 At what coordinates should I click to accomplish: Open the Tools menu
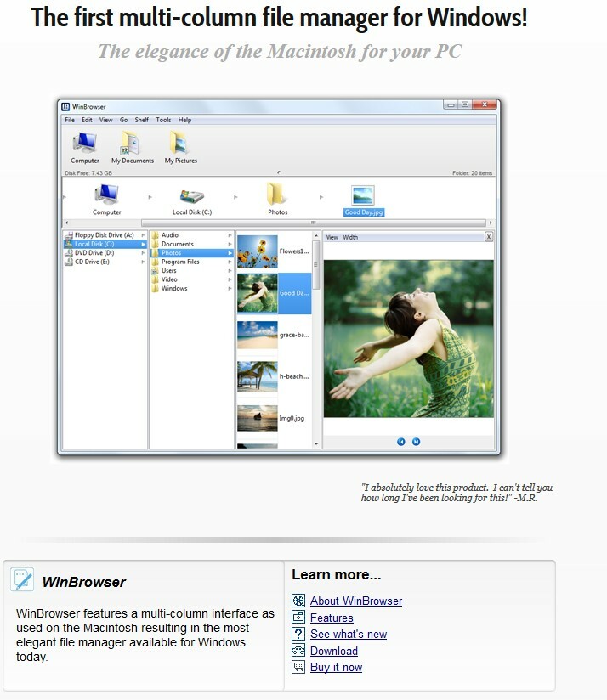tap(163, 120)
